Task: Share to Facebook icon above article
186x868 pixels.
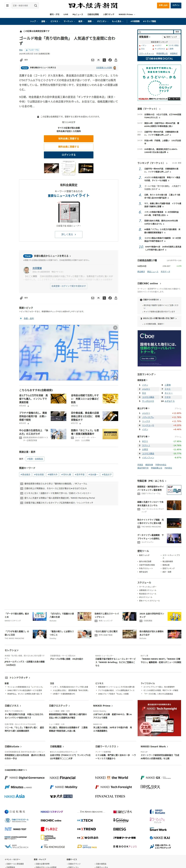Action: pyautogui.click(x=110, y=60)
